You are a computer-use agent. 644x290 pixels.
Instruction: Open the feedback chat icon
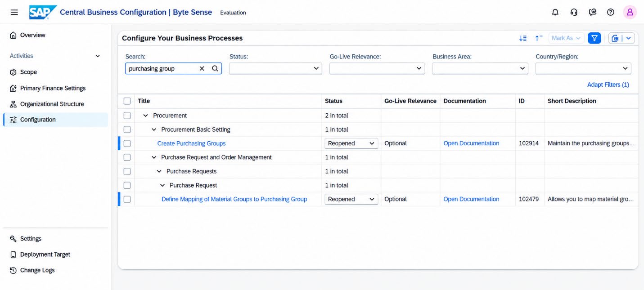593,12
